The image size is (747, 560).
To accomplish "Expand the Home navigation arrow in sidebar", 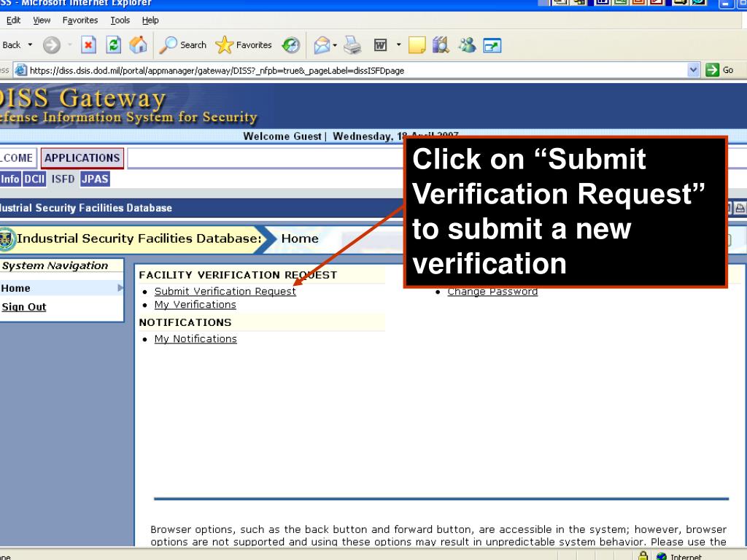I will pyautogui.click(x=120, y=287).
